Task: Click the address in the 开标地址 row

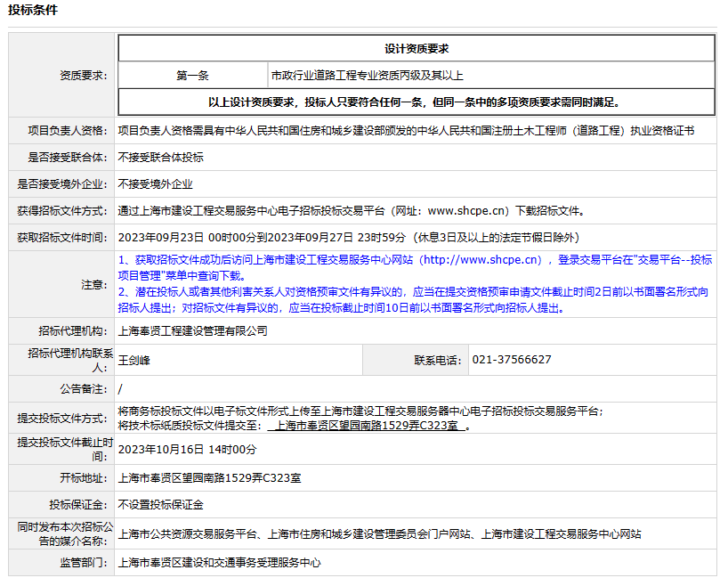Action: (x=209, y=478)
